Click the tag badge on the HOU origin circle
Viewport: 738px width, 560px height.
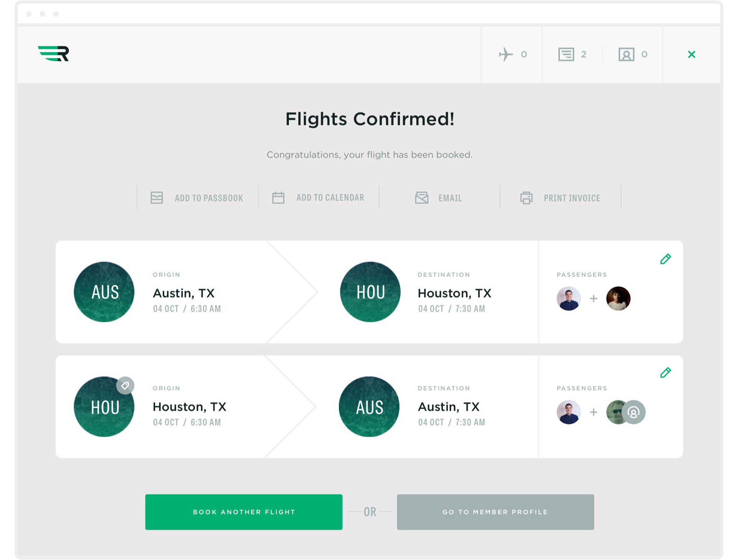[x=125, y=385]
